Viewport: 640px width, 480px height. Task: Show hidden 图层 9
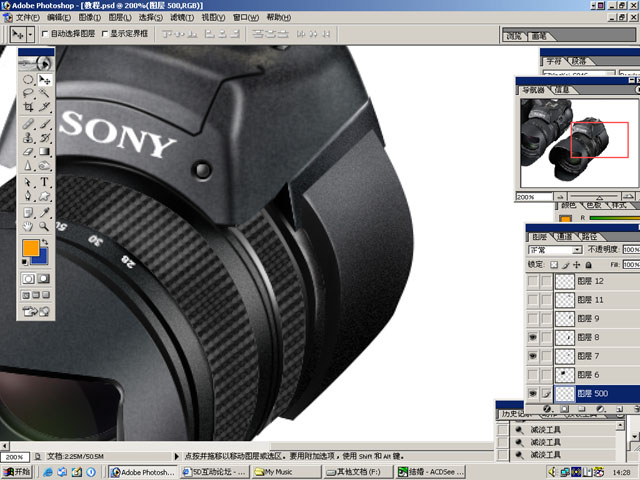[533, 319]
